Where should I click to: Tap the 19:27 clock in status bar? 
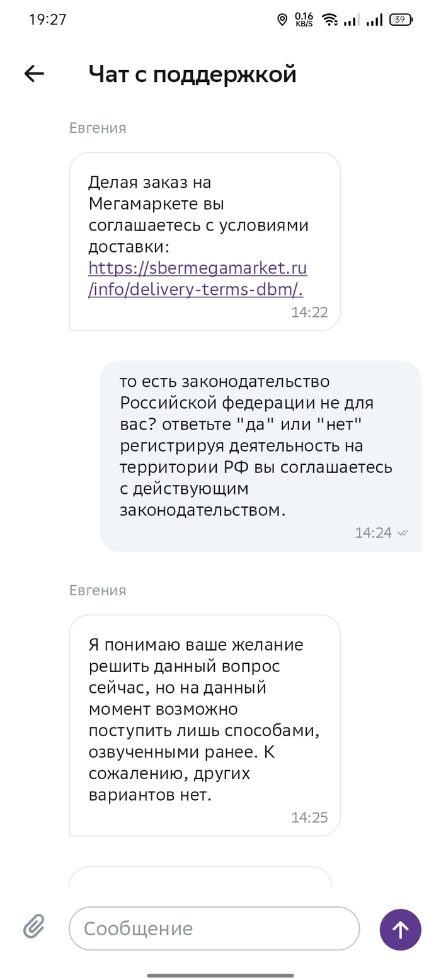pos(48,20)
